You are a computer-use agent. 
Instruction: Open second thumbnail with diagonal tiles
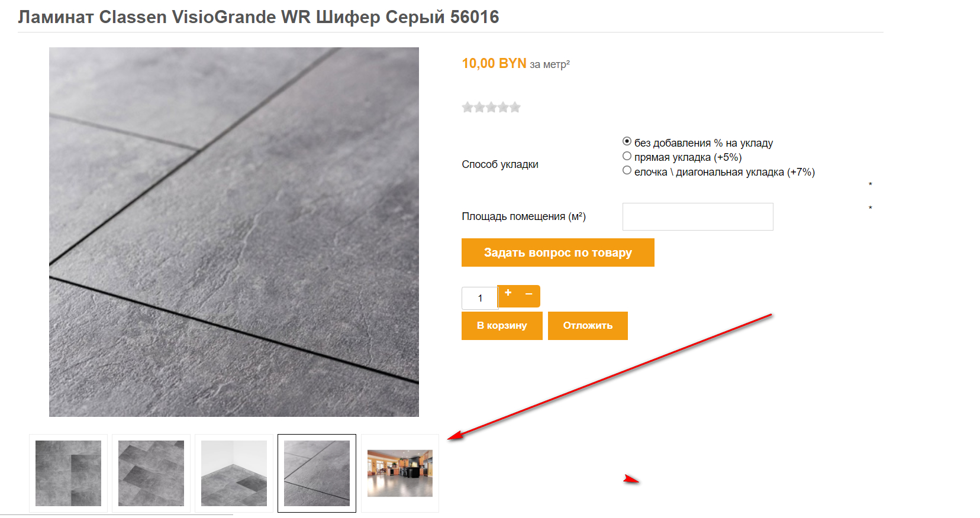pyautogui.click(x=151, y=473)
